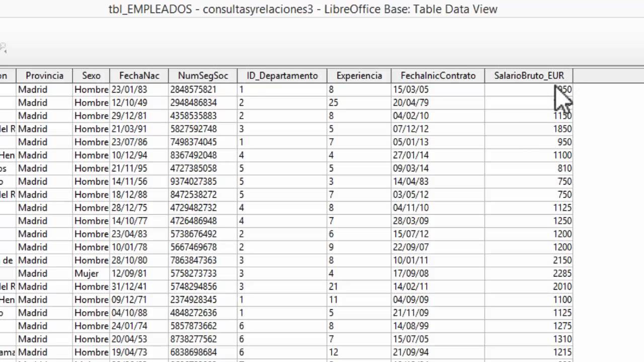Click the NumSegSoc value 5758273733
This screenshot has height=362, width=644.
(203, 273)
